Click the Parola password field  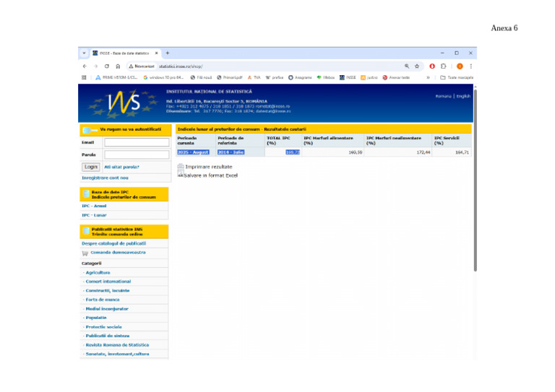click(x=137, y=154)
